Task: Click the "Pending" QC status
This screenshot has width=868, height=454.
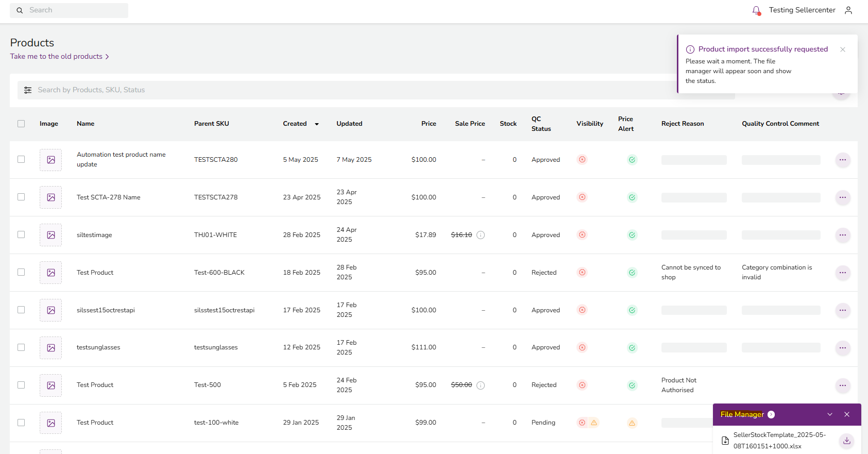Action: pyautogui.click(x=543, y=423)
